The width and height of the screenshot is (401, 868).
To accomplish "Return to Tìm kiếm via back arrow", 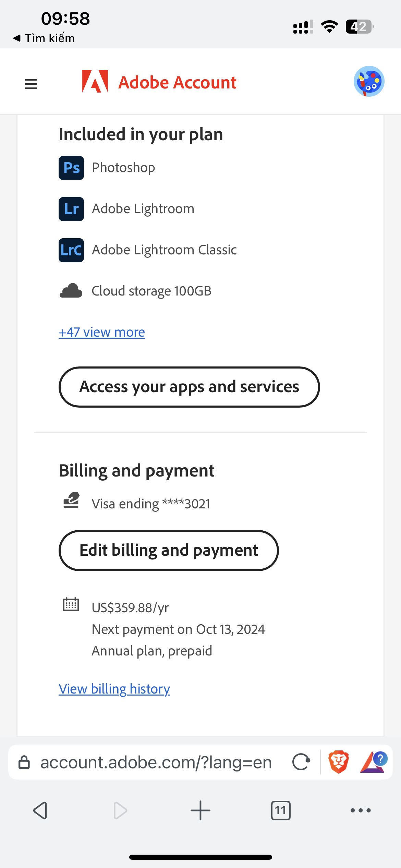I will 44,38.
